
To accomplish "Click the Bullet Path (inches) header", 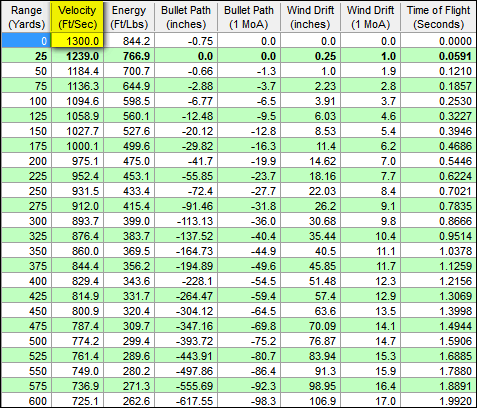I will [x=186, y=17].
